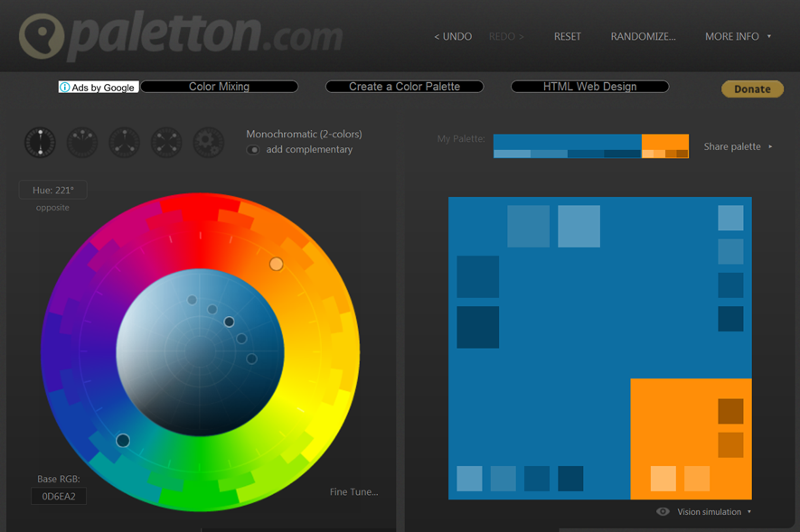This screenshot has width=800, height=532.
Task: Click Reset in the top menu
Action: [568, 37]
